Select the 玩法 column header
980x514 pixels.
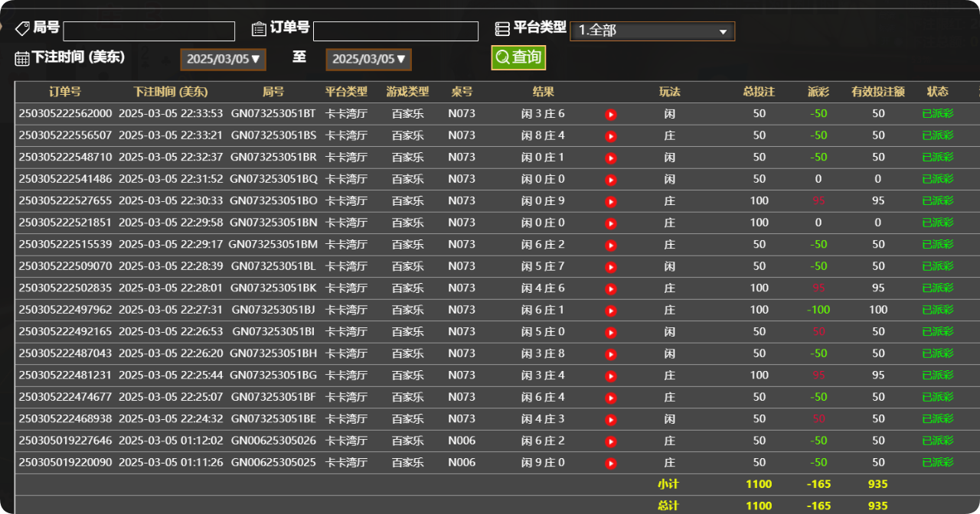tap(669, 91)
